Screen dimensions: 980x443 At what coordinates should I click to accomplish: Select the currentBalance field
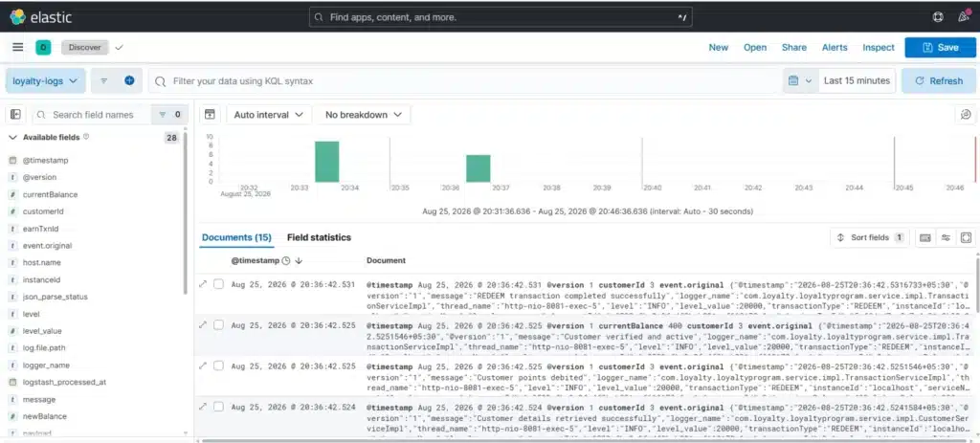[x=50, y=194]
